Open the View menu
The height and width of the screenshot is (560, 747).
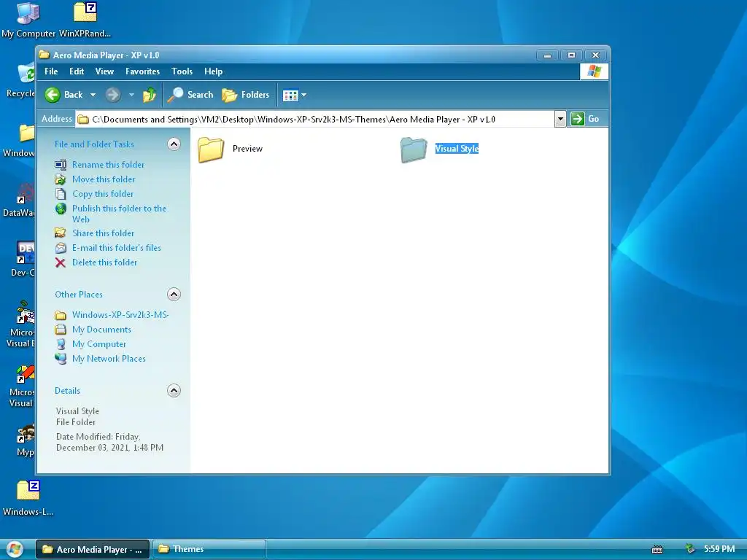[x=104, y=71]
